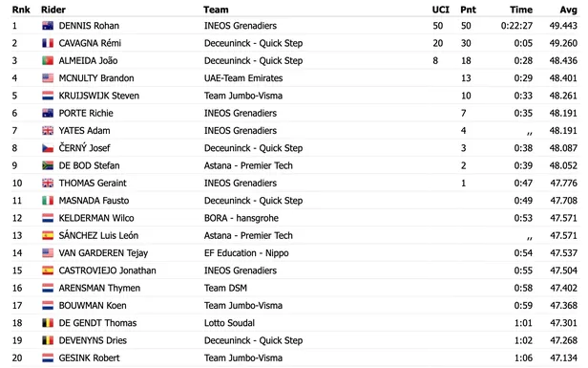Open BORA - hansgrohe team link
This screenshot has width=588, height=368.
point(241,218)
